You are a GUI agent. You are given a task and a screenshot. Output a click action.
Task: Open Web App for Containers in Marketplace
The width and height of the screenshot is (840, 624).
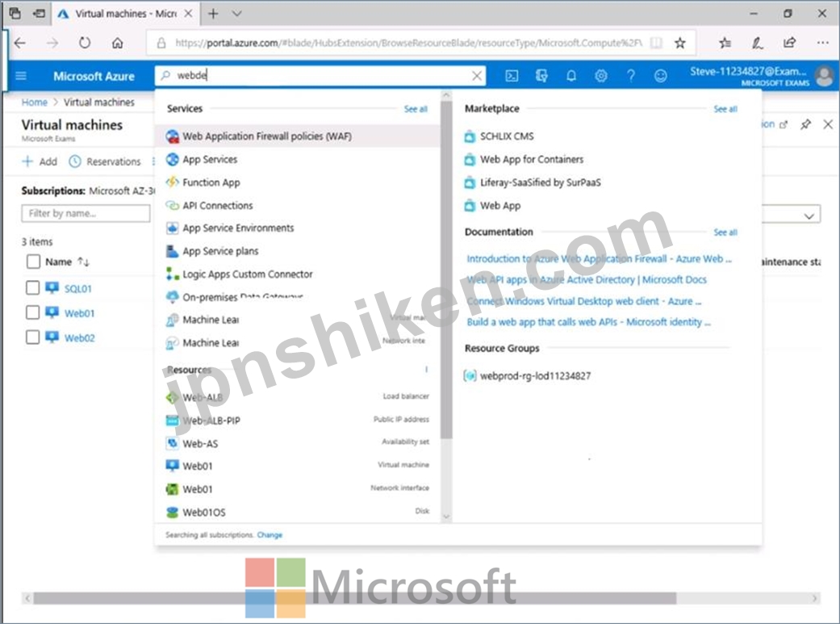point(532,159)
